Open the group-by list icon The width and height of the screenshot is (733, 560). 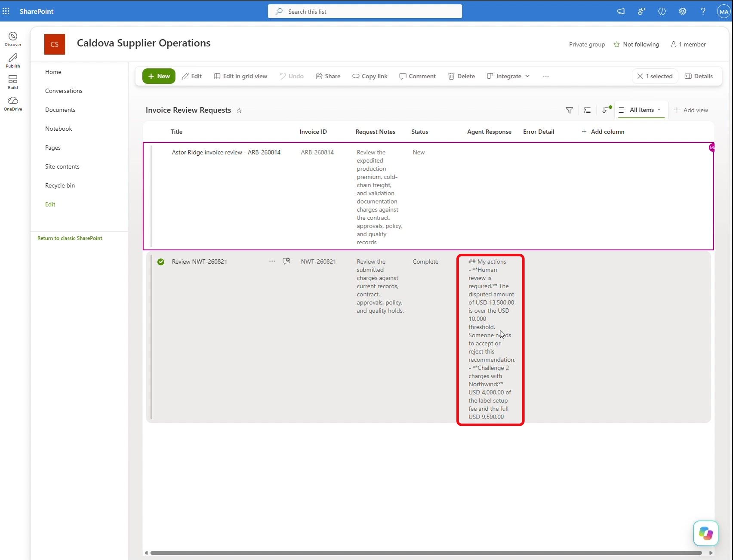coord(587,110)
